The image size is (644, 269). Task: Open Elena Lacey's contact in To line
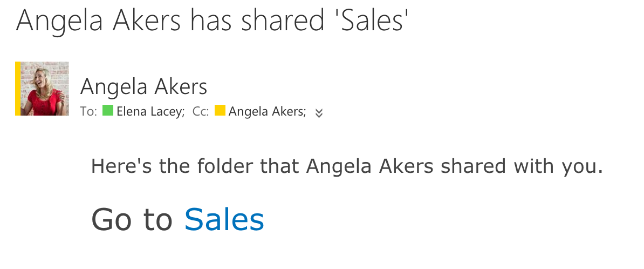[150, 112]
